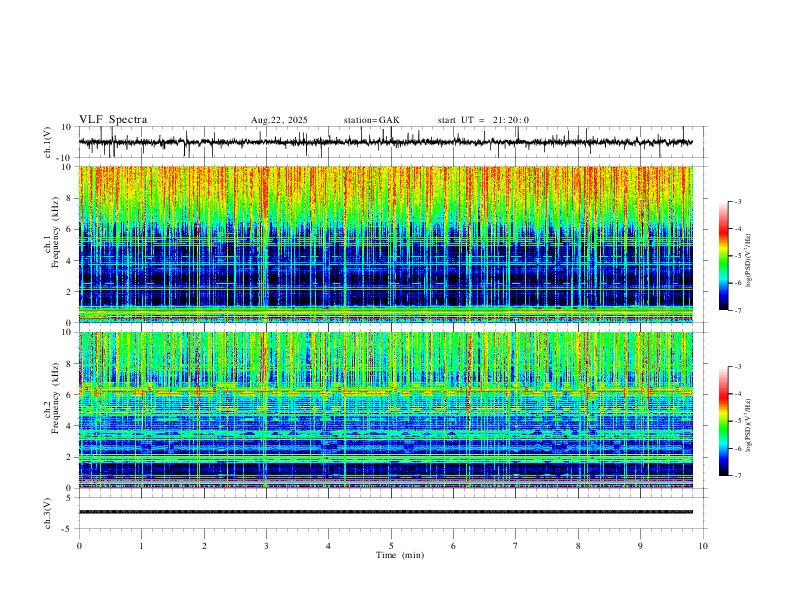Click Time axis tick label "0"
The width and height of the screenshot is (792, 612).
pos(79,546)
